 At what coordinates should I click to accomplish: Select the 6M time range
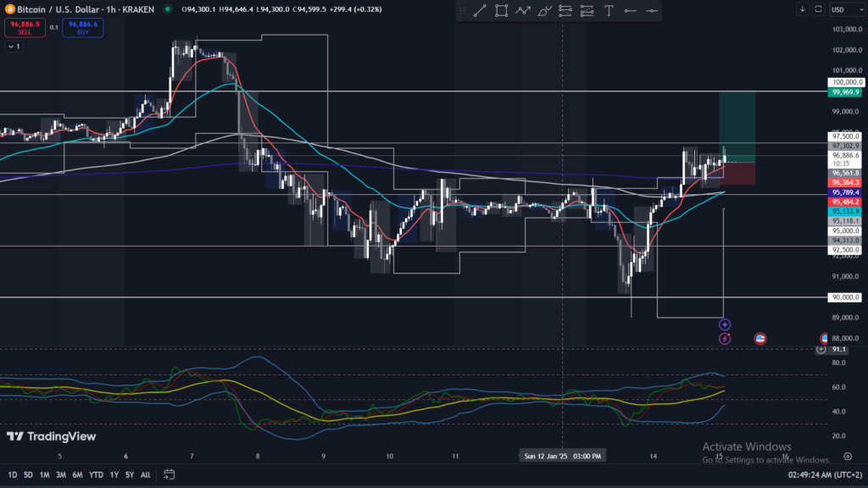(77, 474)
